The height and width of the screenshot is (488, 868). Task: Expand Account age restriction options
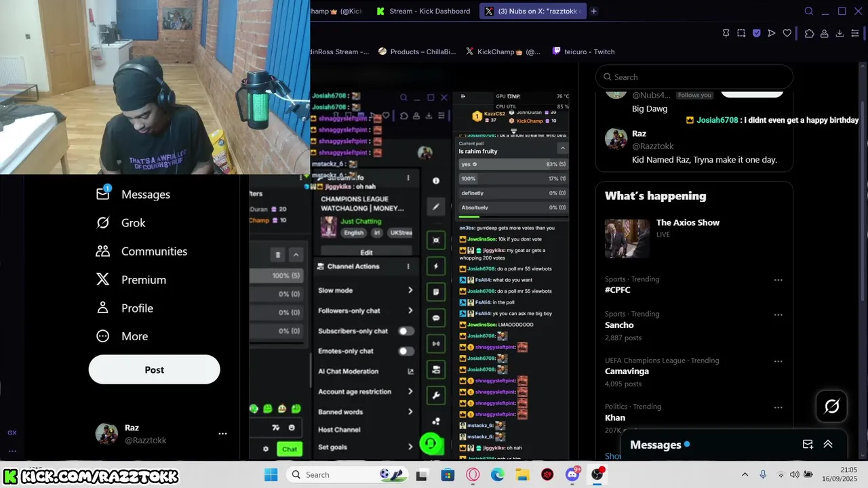(x=410, y=392)
